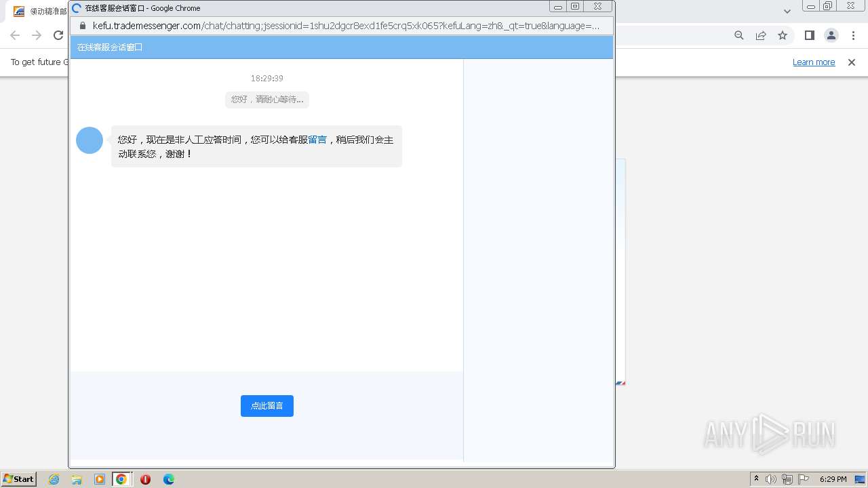Click the 点此留言 button
The image size is (868, 488).
point(267,406)
